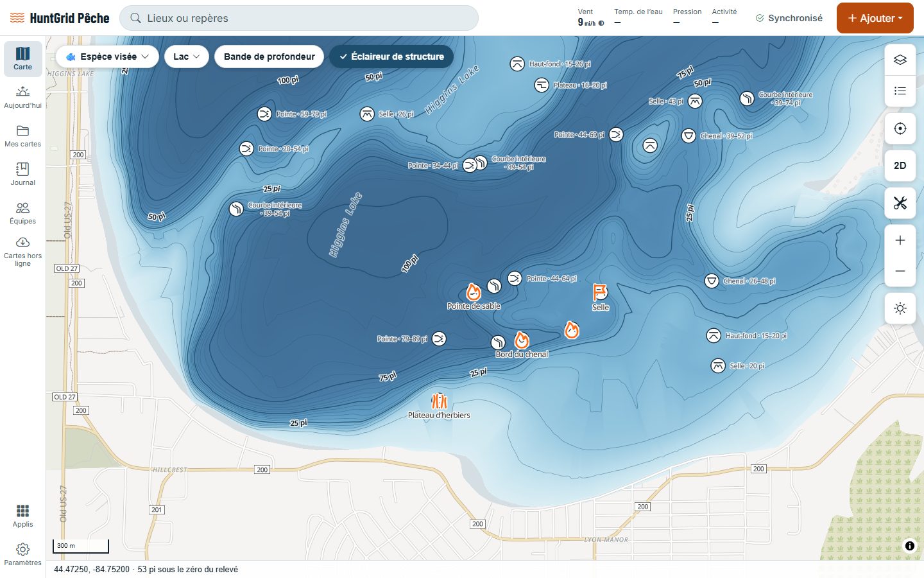Image resolution: width=924 pixels, height=578 pixels.
Task: Click the Chenal 39-52 pi structure icon
Action: (x=689, y=136)
